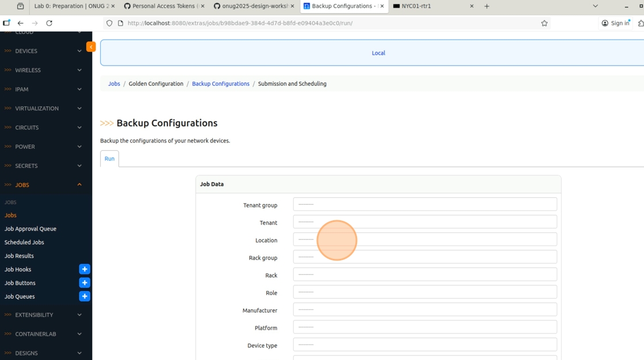Open the Tenant group dropdown
The width and height of the screenshot is (644, 360).
[424, 204]
